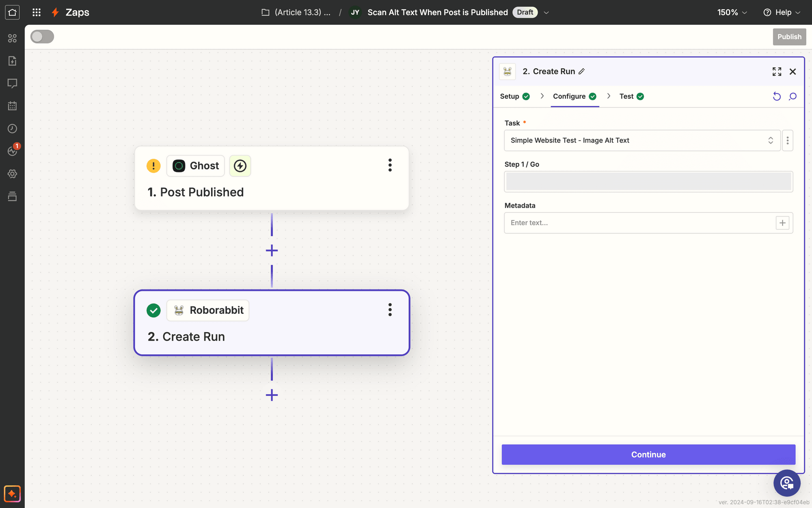This screenshot has height=508, width=812.
Task: Switch to the Configure tab
Action: tap(574, 96)
